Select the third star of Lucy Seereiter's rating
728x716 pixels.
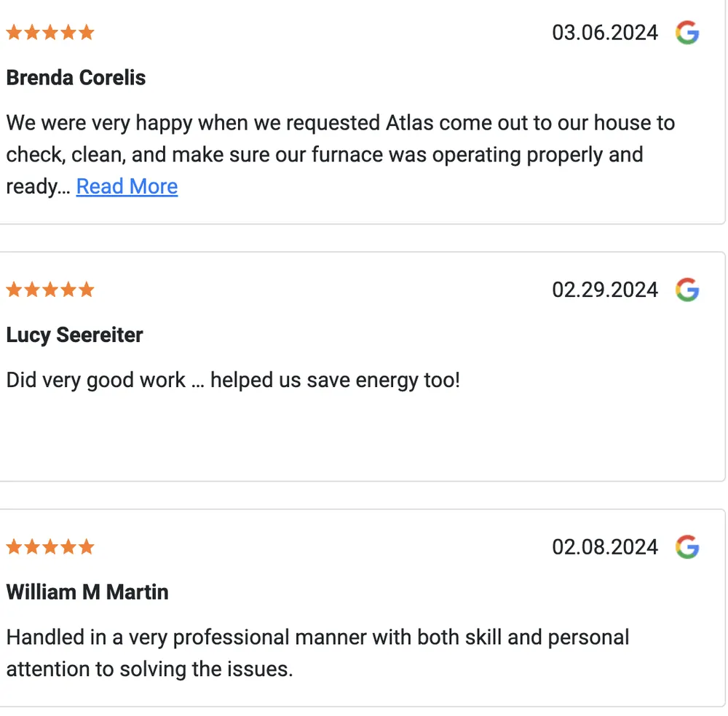pyautogui.click(x=50, y=290)
